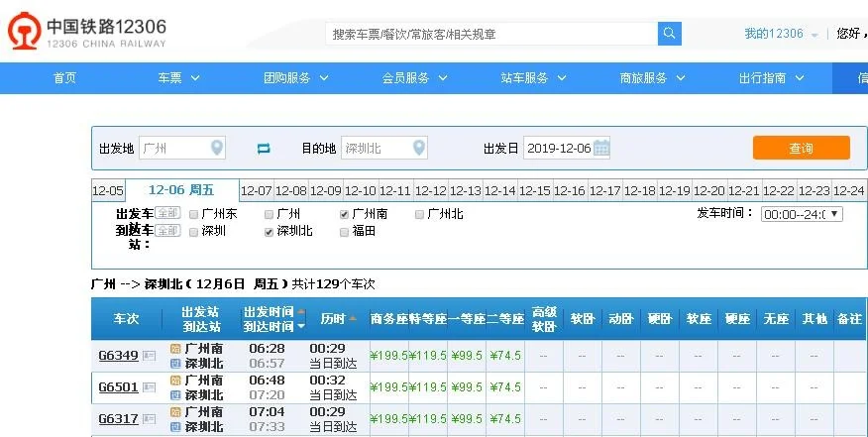The image size is (868, 437).
Task: Open the calendar icon in departure date
Action: 601,148
